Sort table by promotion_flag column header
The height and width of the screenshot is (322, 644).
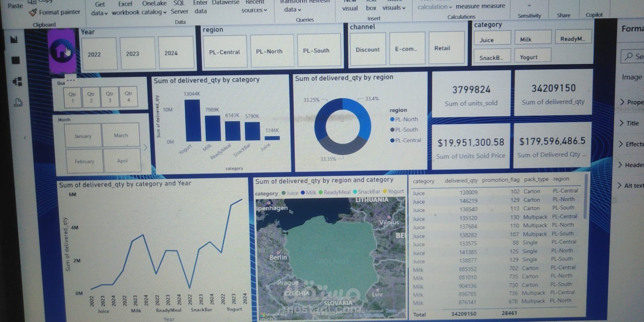(501, 180)
